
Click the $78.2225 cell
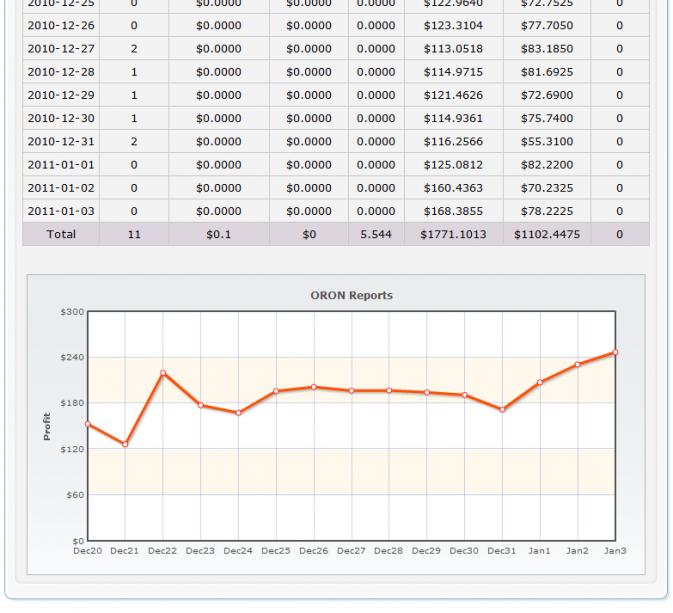coord(547,211)
